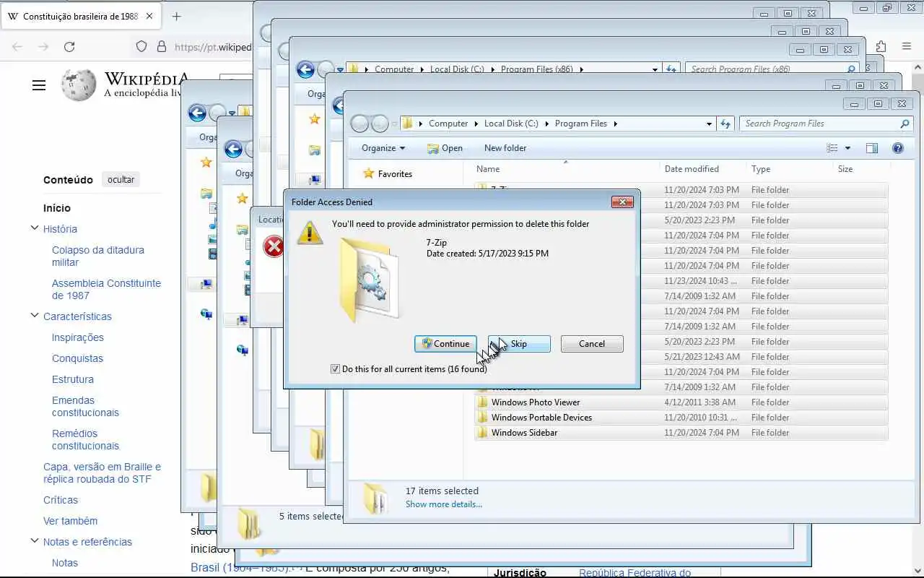Expand the arrow after the Program Files breadcrumb
924x578 pixels.
pos(616,124)
